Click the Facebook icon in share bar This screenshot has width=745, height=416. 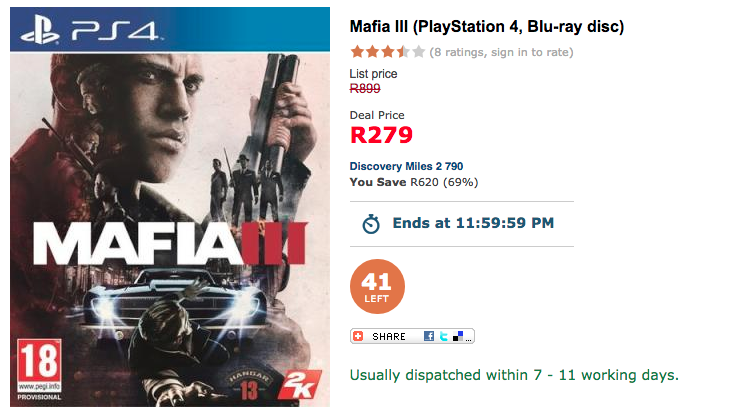pos(429,336)
